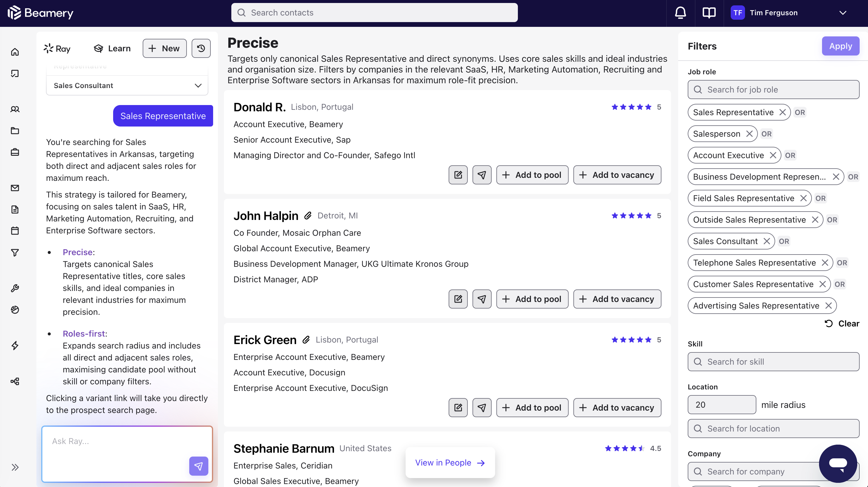
Task: Remove Telephone Sales Representative chip
Action: click(x=825, y=263)
